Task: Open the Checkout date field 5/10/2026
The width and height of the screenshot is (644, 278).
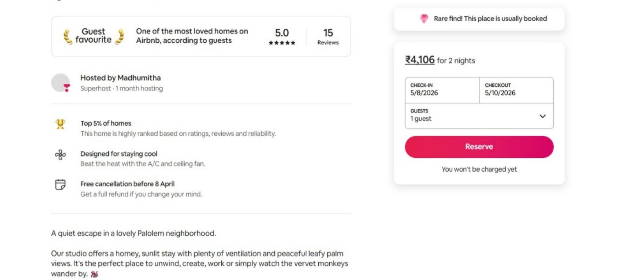Action: 516,90
